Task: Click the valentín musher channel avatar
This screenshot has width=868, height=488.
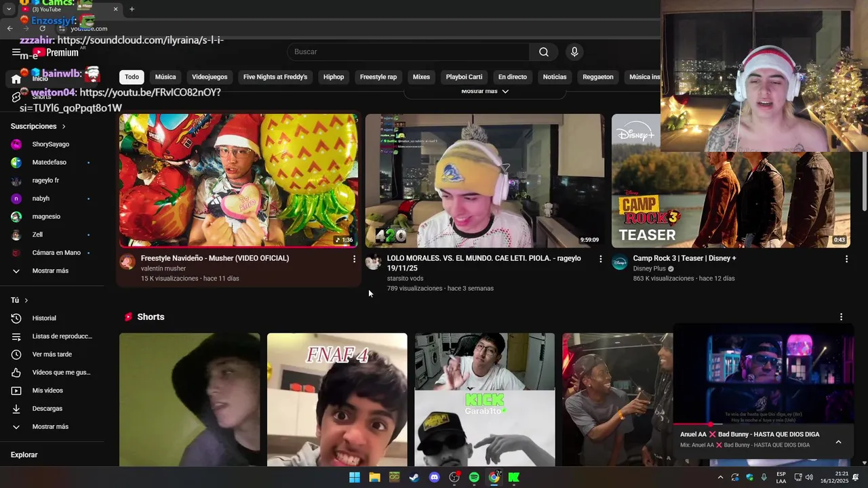Action: pyautogui.click(x=127, y=262)
